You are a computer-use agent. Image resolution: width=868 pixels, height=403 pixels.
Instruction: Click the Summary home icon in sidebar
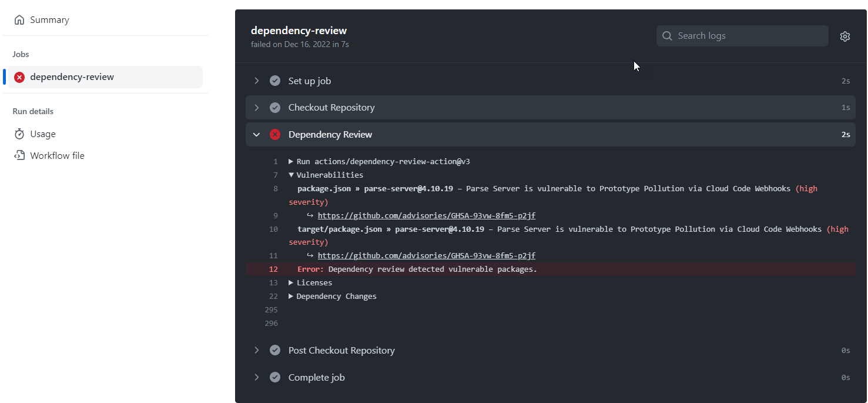tap(18, 19)
